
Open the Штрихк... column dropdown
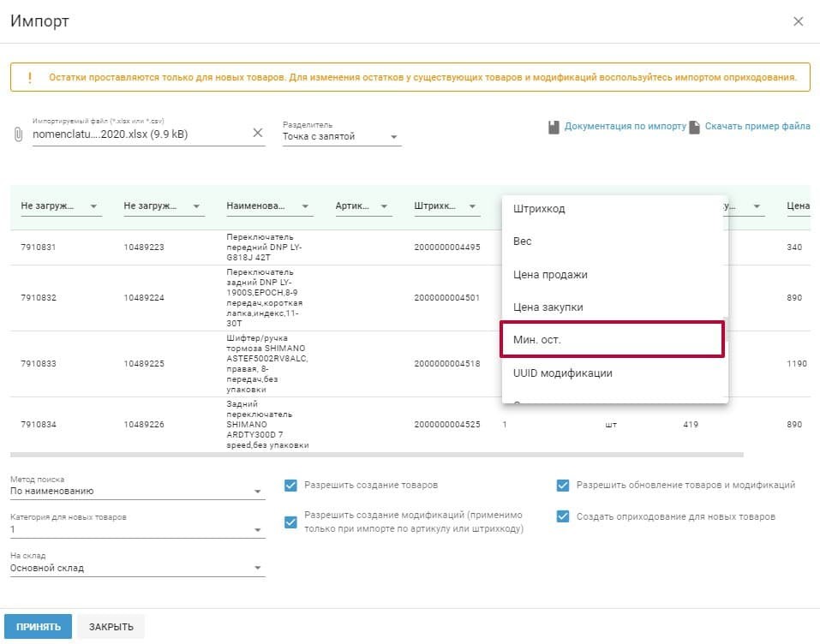tap(447, 206)
